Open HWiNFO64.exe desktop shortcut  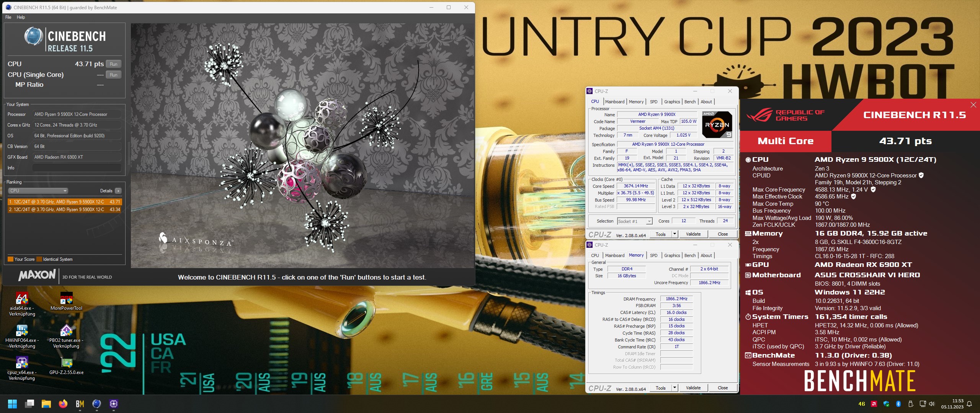coord(22,337)
